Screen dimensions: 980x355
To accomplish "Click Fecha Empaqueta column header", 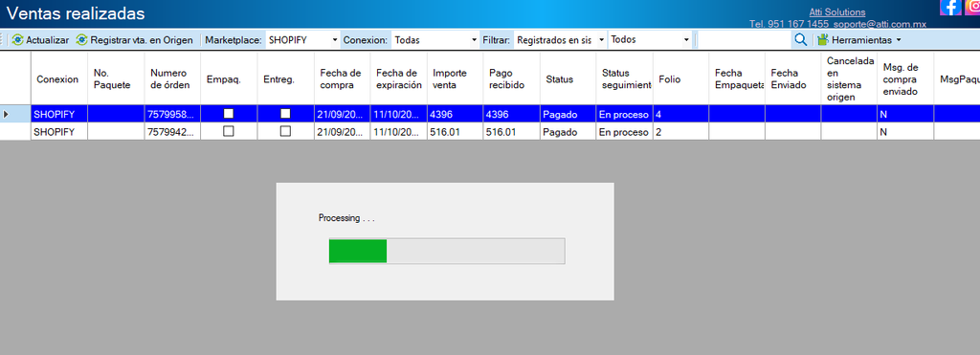I will (x=737, y=79).
